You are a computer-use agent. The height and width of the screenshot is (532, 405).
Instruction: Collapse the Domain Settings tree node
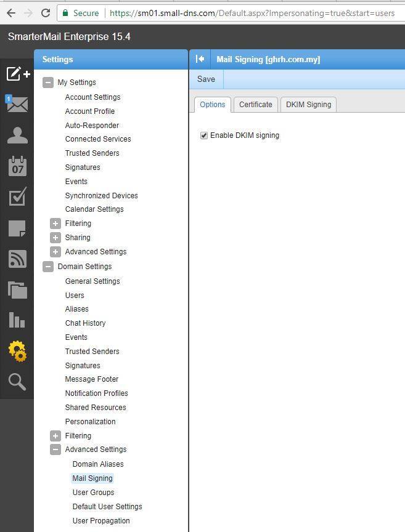tap(48, 267)
